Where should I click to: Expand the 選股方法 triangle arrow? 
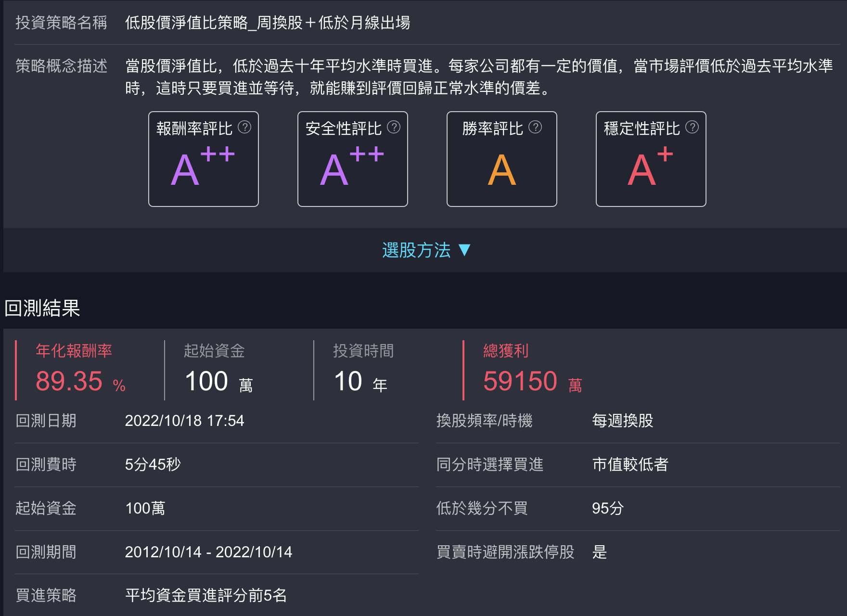pos(464,250)
